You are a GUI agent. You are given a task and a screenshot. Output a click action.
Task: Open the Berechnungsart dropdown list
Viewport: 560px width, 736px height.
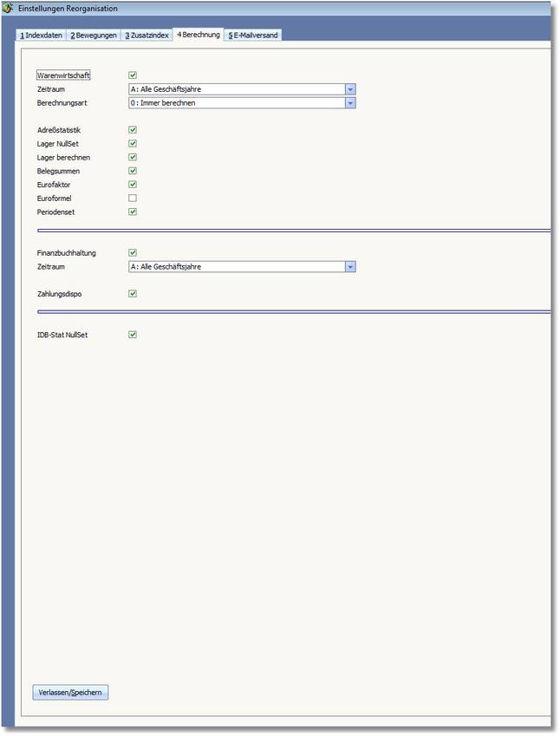[x=350, y=103]
